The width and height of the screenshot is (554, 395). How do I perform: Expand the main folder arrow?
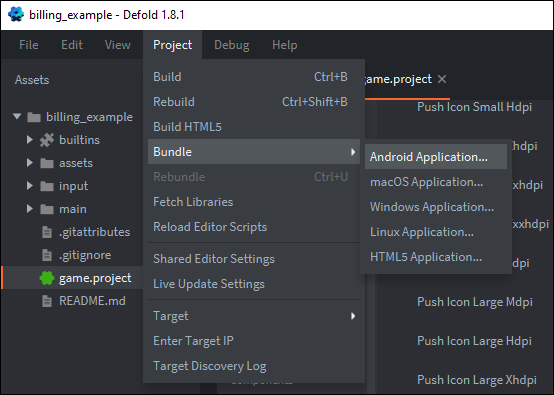30,209
